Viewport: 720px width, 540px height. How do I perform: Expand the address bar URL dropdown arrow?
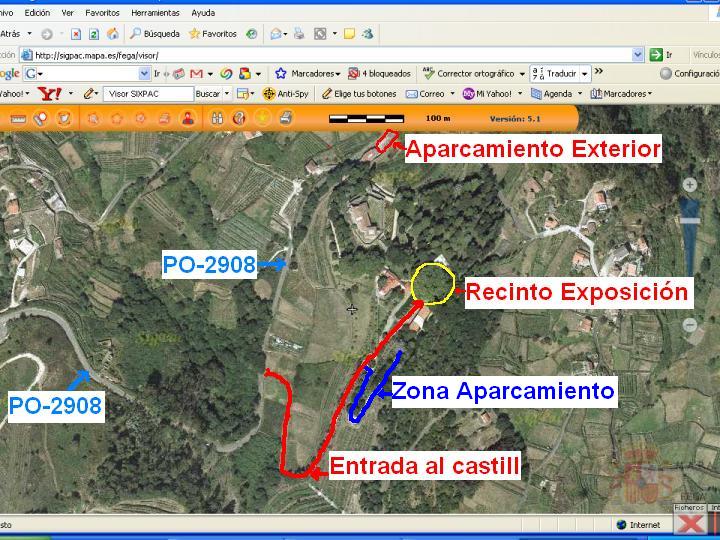click(638, 55)
